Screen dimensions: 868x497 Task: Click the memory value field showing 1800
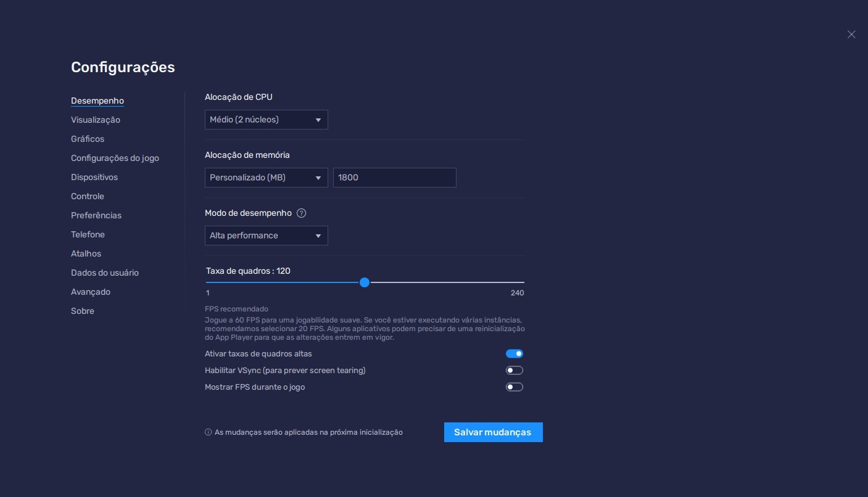click(395, 178)
